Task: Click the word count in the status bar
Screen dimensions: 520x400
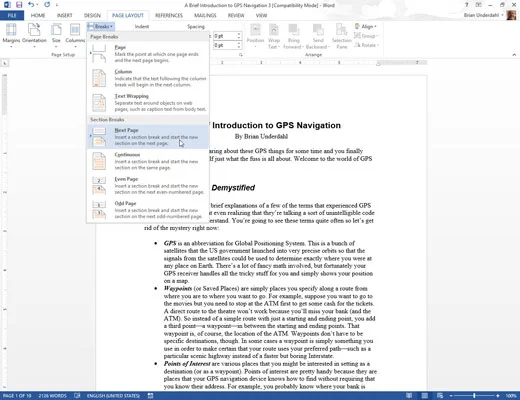Action: [52, 396]
